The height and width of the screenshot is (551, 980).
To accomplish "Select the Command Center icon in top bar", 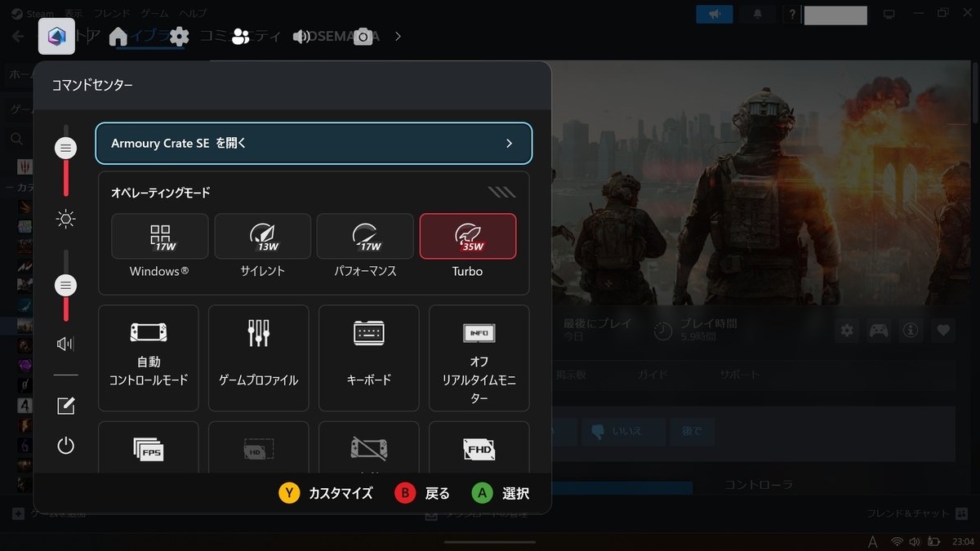I will 56,36.
